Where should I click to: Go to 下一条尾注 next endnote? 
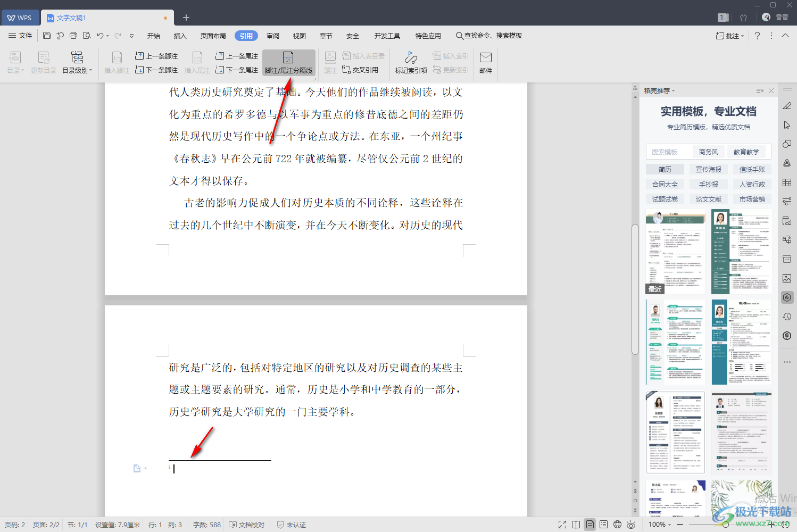pyautogui.click(x=237, y=70)
